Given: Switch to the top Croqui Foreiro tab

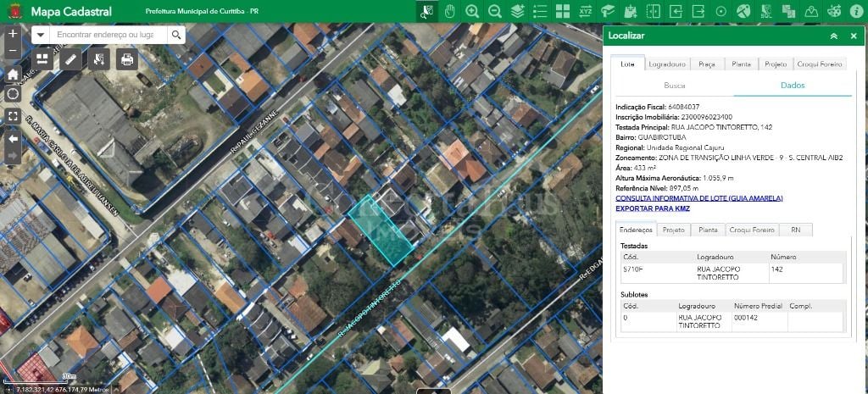Looking at the screenshot, I should pyautogui.click(x=820, y=64).
